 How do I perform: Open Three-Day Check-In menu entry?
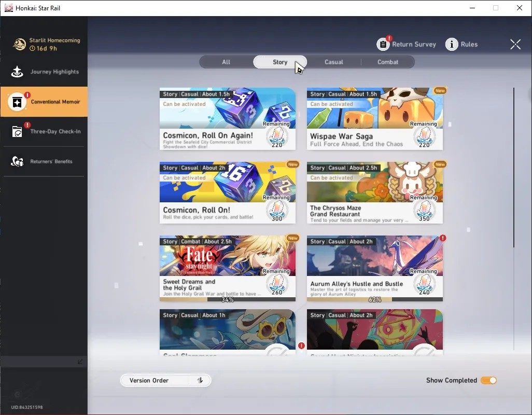tap(44, 131)
